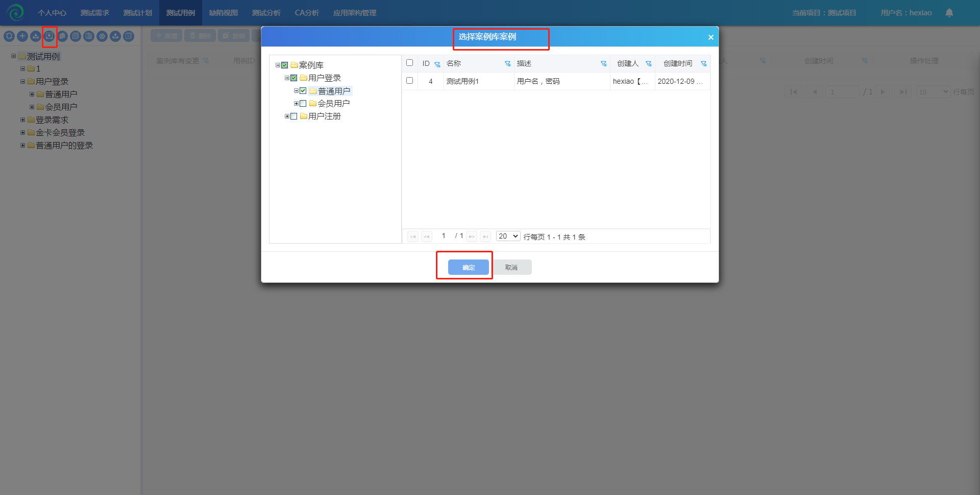Switch to the 缺陷视图 menu
This screenshot has height=495, width=980.
click(x=224, y=13)
